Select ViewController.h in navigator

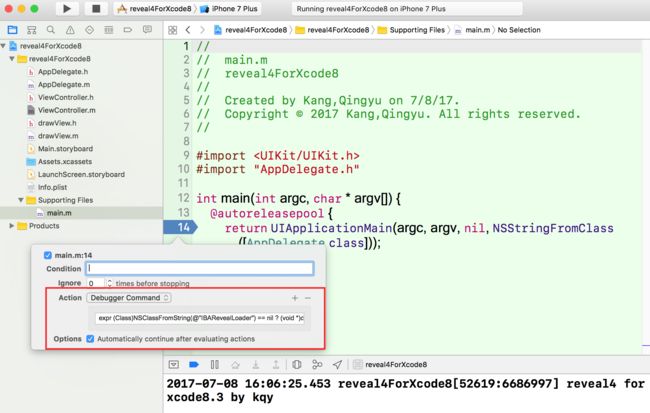click(65, 97)
